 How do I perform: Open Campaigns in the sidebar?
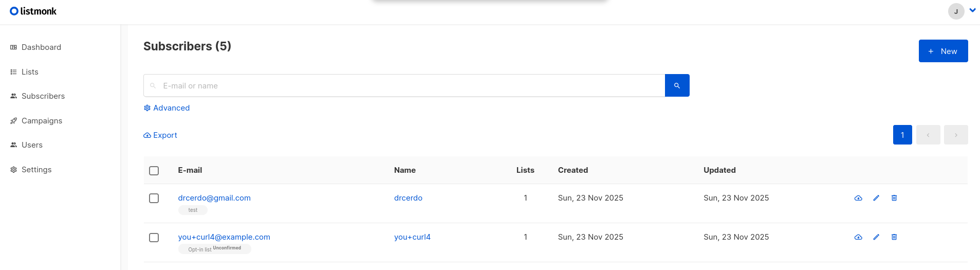[42, 121]
